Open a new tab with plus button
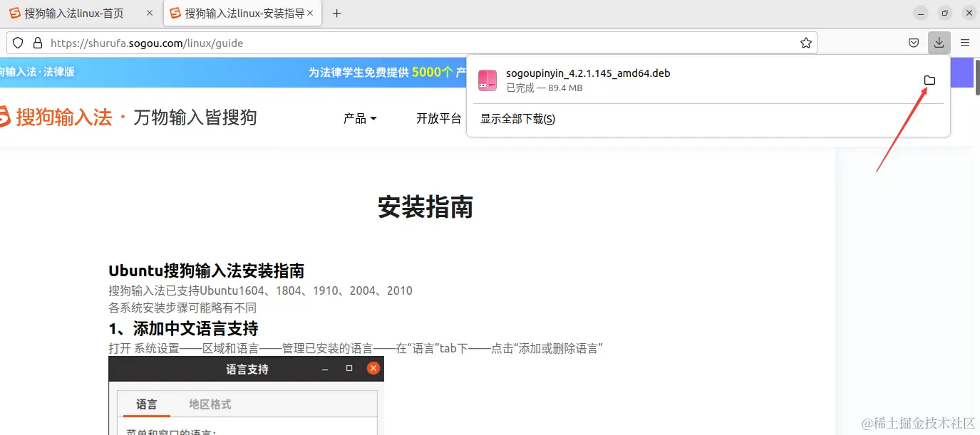The height and width of the screenshot is (435, 980). 337,13
